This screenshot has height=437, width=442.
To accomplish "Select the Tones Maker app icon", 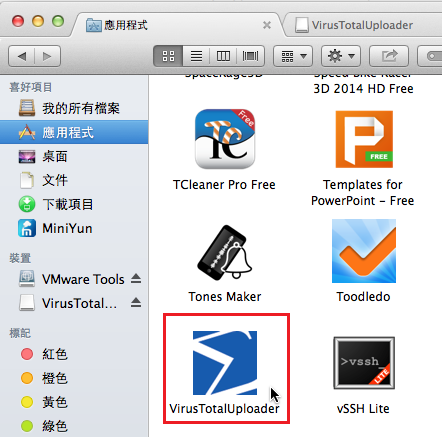I will pos(225,252).
